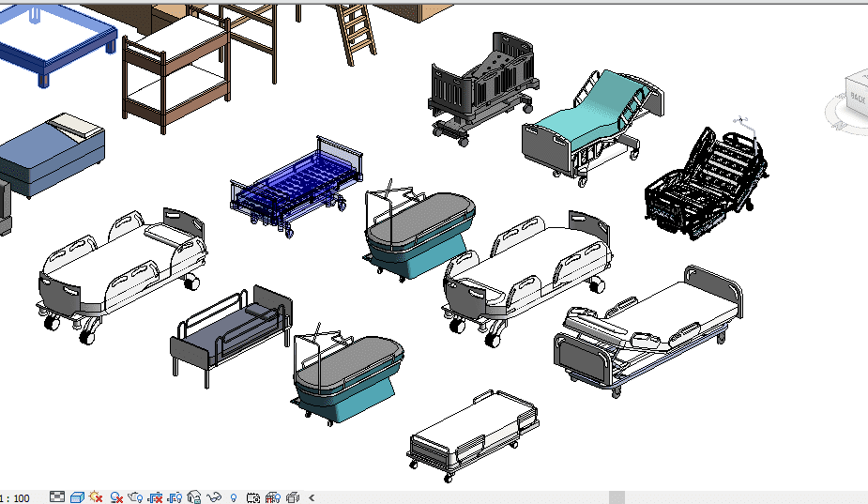Click Reveal Hidden Elements lightbulb
Image resolution: width=868 pixels, height=504 pixels.
coord(233,497)
